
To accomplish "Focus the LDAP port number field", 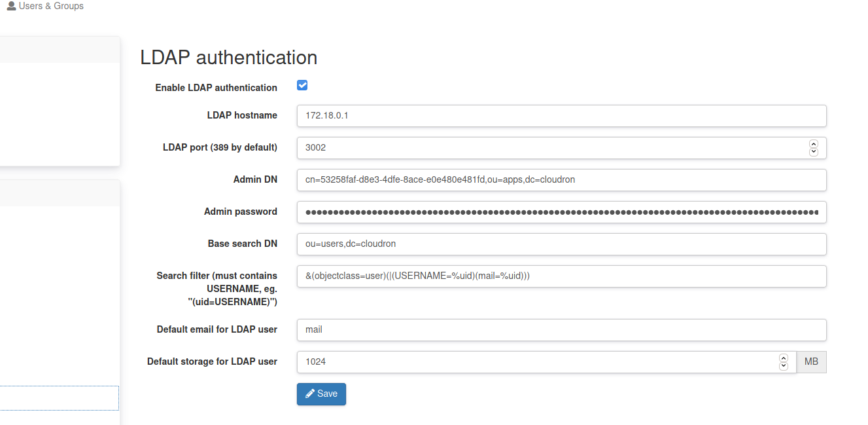I will coord(549,148).
